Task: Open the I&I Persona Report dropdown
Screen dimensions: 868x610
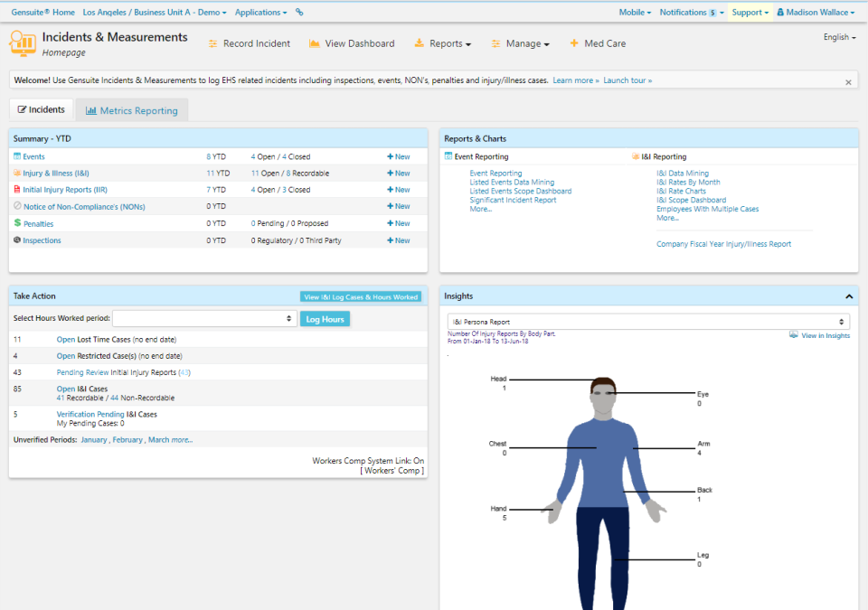Action: 648,322
